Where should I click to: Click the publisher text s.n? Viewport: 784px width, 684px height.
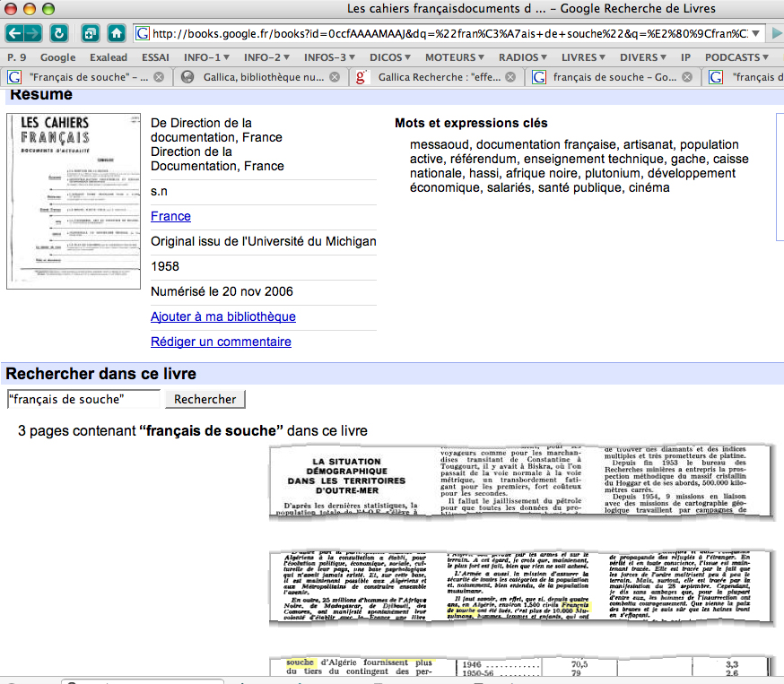159,191
